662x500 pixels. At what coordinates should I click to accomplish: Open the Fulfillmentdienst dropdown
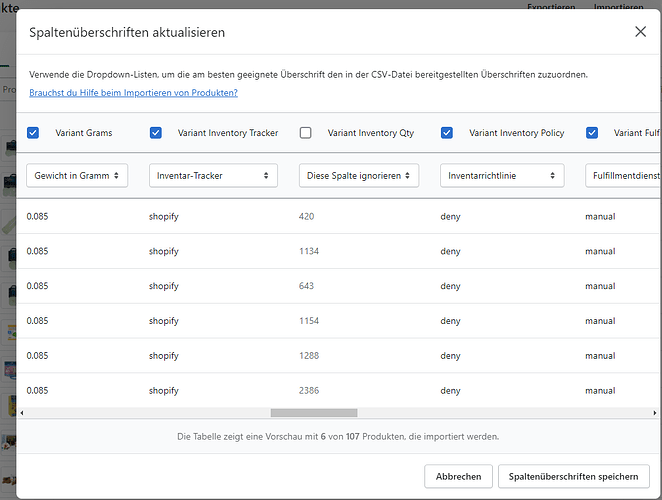622,175
